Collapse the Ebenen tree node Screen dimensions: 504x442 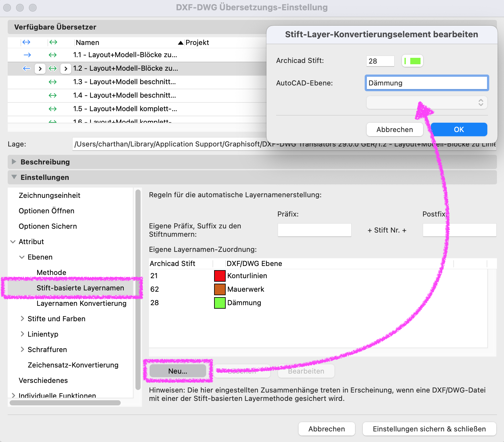click(22, 257)
